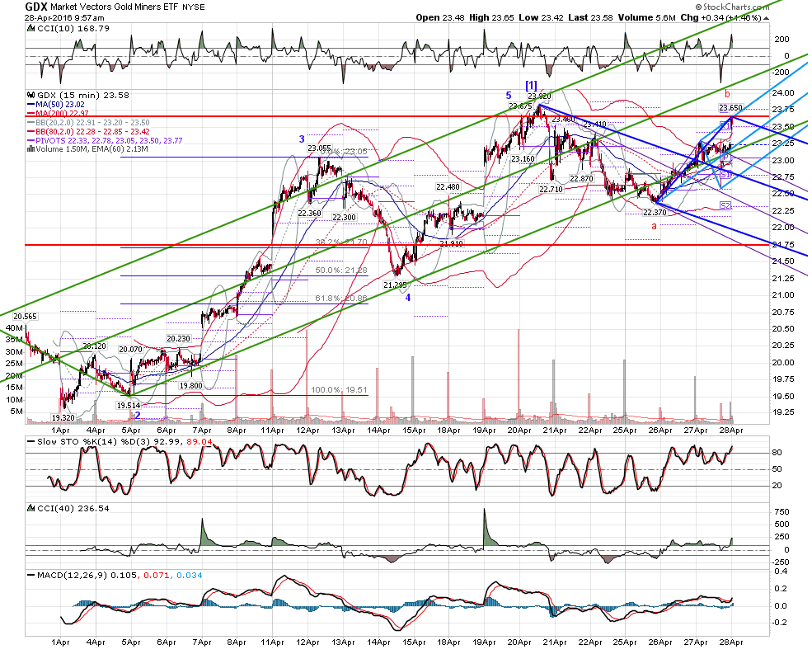The image size is (812, 654).
Task: Click the red wave label a
Action: [654, 226]
